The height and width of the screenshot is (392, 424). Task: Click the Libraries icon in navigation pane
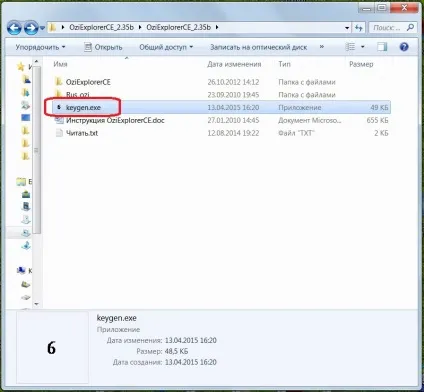coord(21,182)
